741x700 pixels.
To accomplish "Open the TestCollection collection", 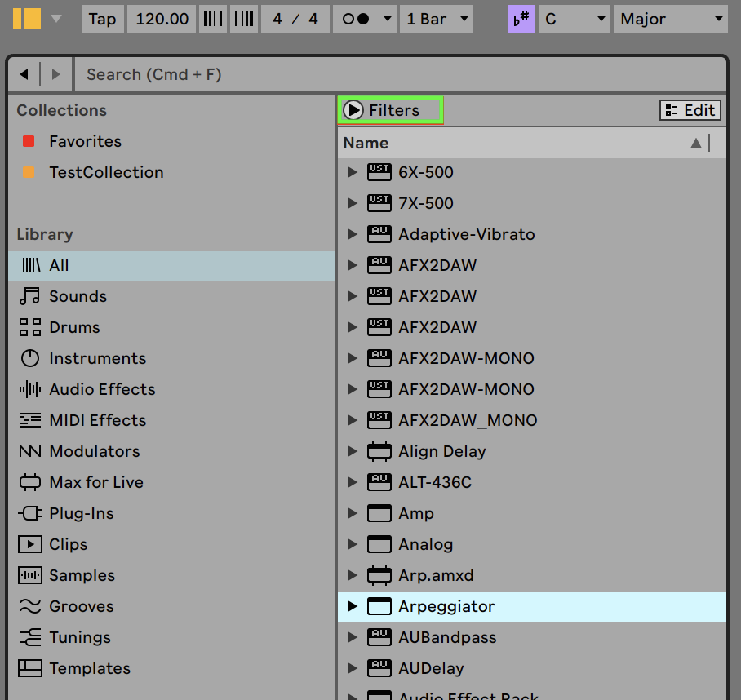I will click(x=106, y=172).
